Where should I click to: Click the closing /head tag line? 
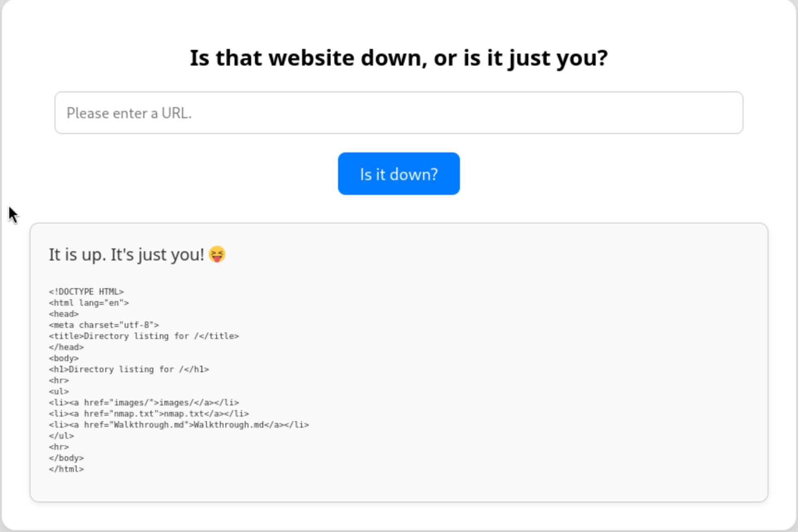click(x=66, y=347)
